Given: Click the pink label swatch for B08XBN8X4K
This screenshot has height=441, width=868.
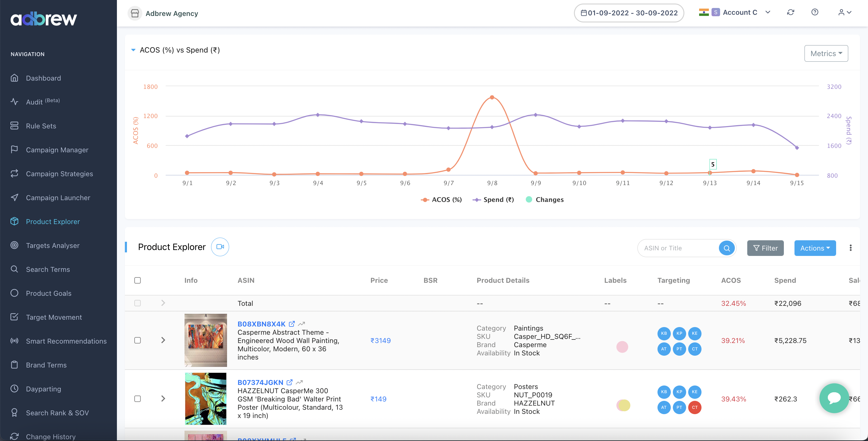Looking at the screenshot, I should pos(622,347).
